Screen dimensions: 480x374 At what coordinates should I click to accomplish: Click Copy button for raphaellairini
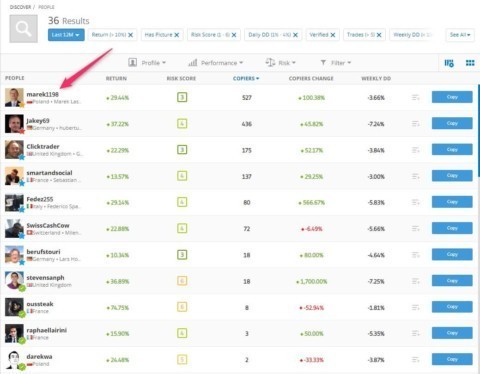coord(452,333)
